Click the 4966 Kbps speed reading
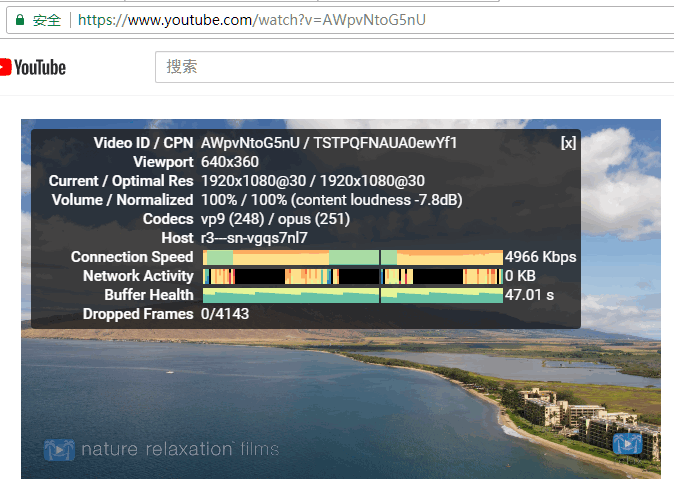The width and height of the screenshot is (674, 489). [x=540, y=257]
